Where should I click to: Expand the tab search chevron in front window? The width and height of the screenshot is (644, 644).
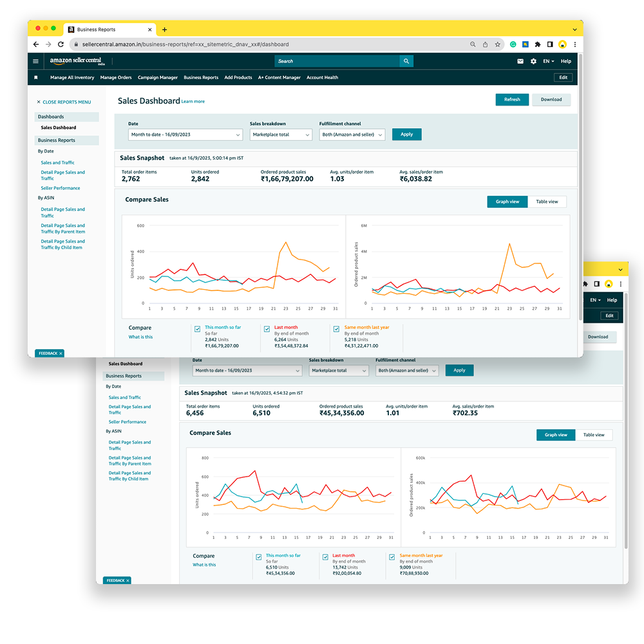pos(574,30)
